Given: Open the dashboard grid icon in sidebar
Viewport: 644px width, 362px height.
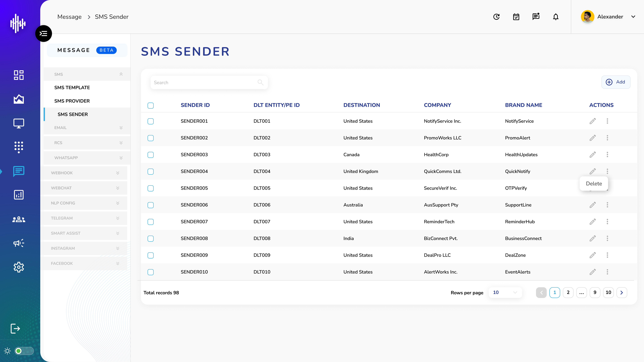Looking at the screenshot, I should coord(19,75).
